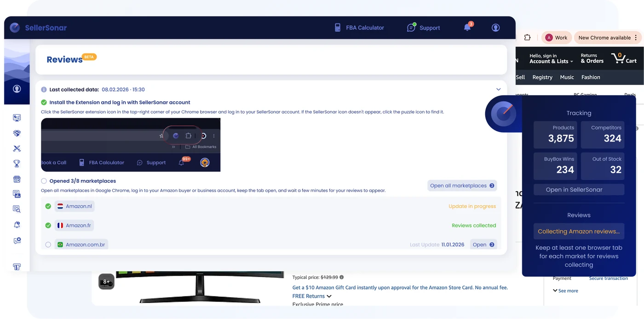Image resolution: width=644 pixels, height=319 pixels.
Task: Click sidebar account avatar icon
Action: pyautogui.click(x=17, y=89)
